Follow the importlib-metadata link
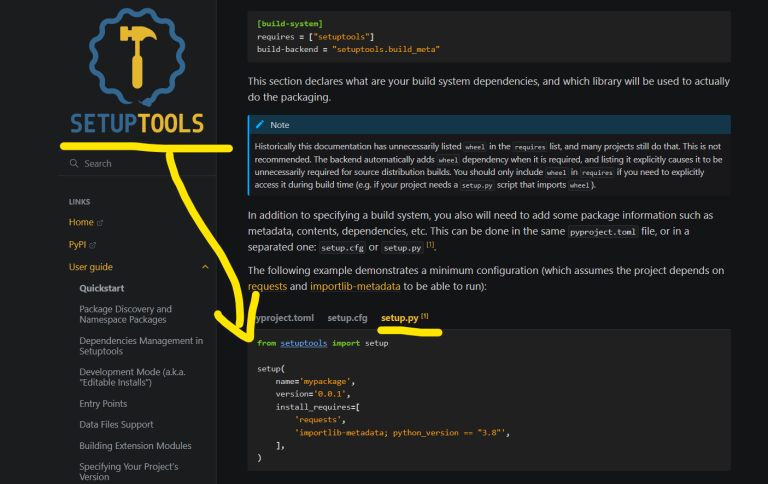 tap(349, 286)
